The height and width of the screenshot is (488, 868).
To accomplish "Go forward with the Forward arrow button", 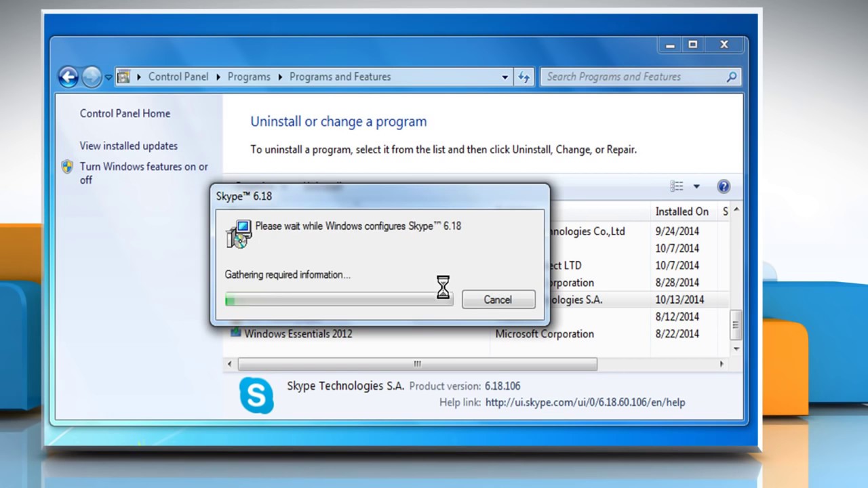I will 92,77.
